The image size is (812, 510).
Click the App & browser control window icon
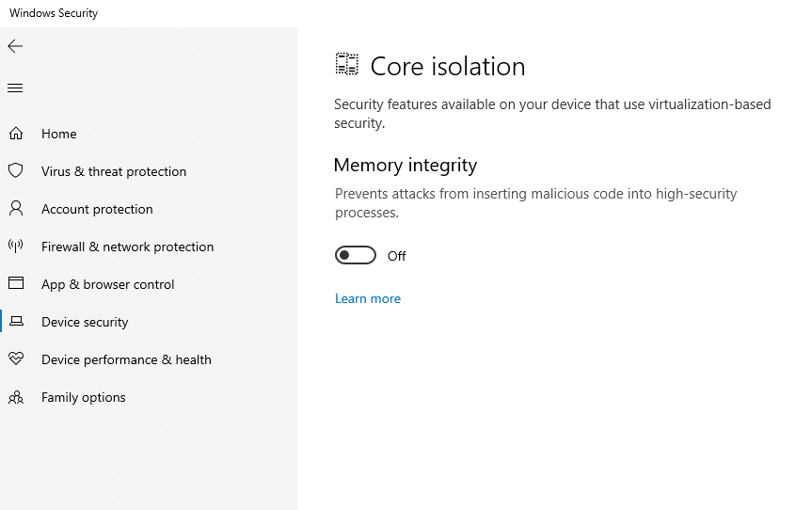16,284
